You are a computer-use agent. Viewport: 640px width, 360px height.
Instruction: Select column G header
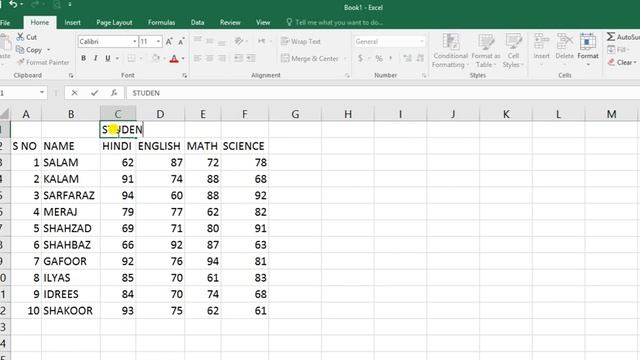pyautogui.click(x=295, y=114)
